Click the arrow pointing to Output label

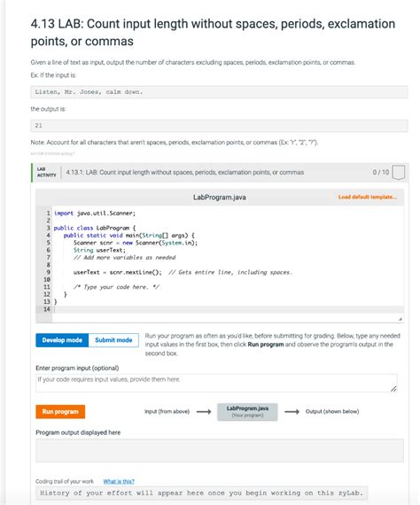tap(292, 412)
